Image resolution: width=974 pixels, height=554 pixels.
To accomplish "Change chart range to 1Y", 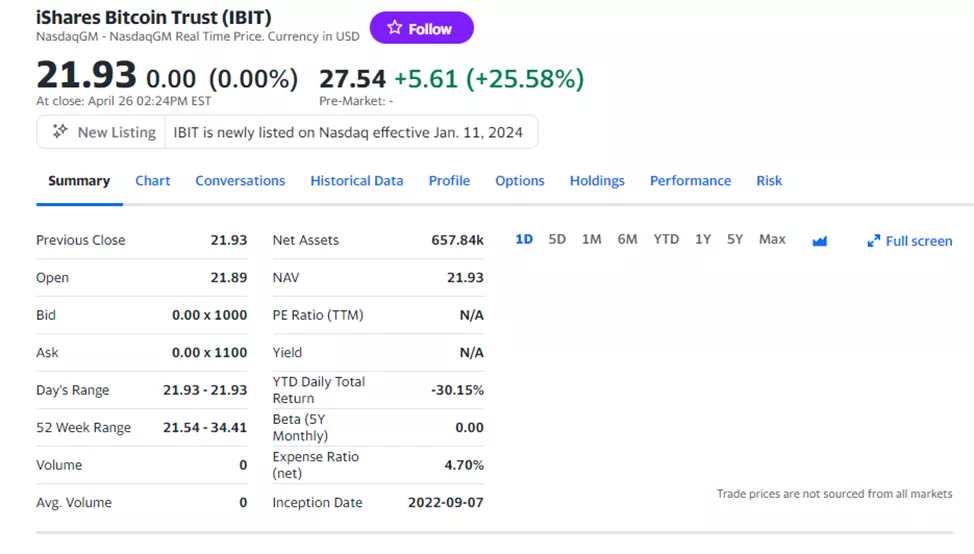I will click(703, 239).
